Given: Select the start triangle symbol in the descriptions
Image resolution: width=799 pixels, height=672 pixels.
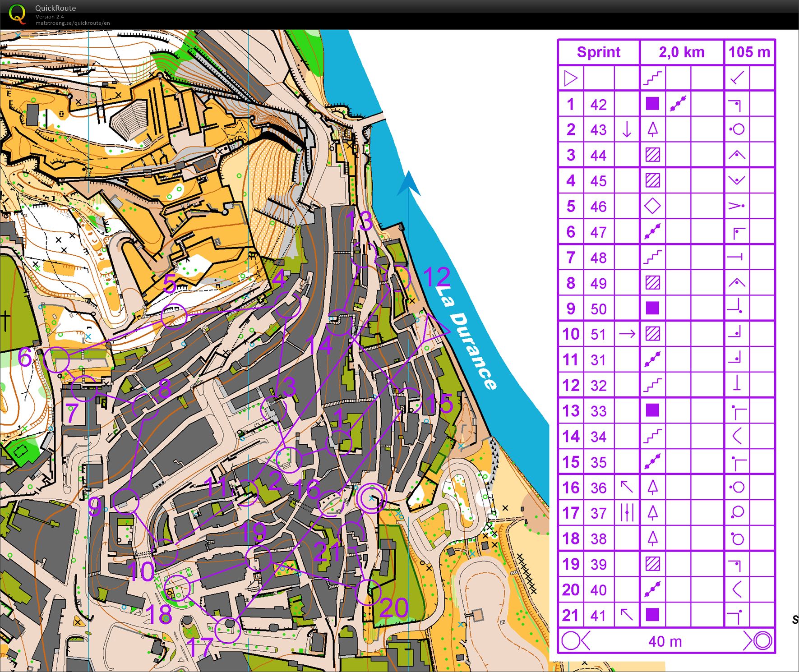Looking at the screenshot, I should pyautogui.click(x=570, y=78).
